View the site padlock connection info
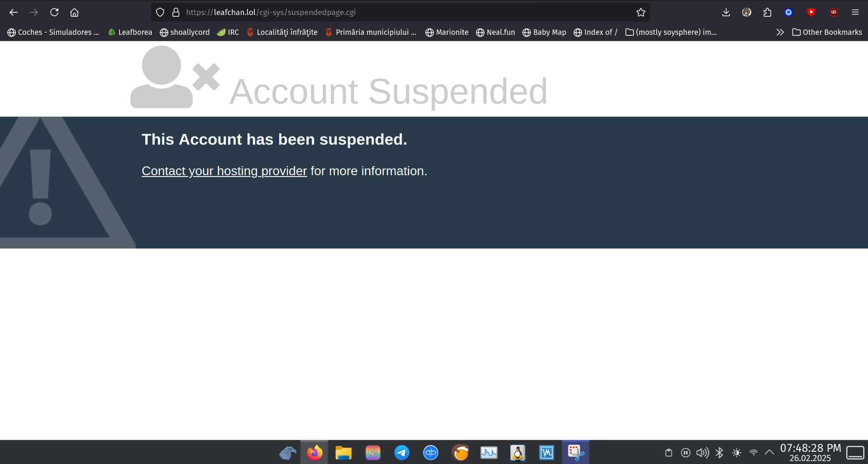 [x=176, y=12]
